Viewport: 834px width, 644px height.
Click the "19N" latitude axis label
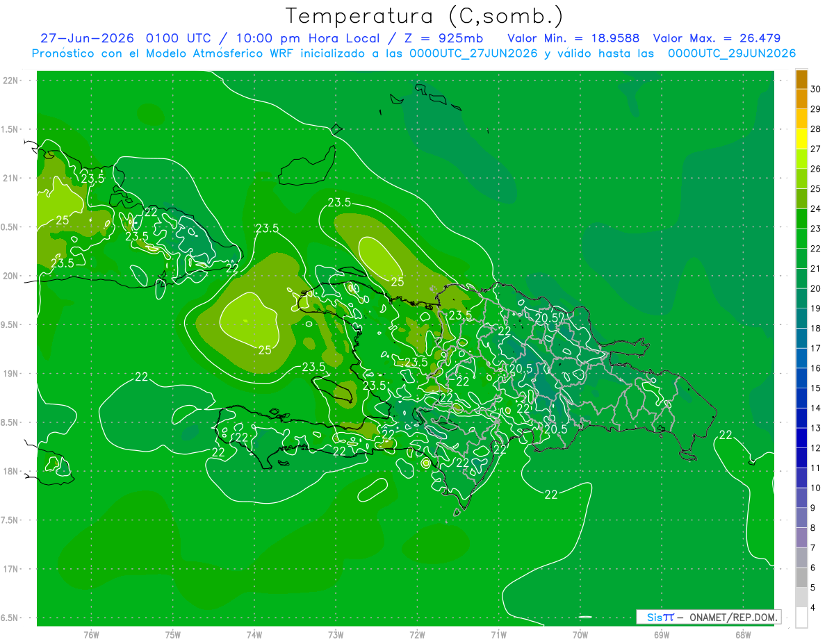point(12,374)
